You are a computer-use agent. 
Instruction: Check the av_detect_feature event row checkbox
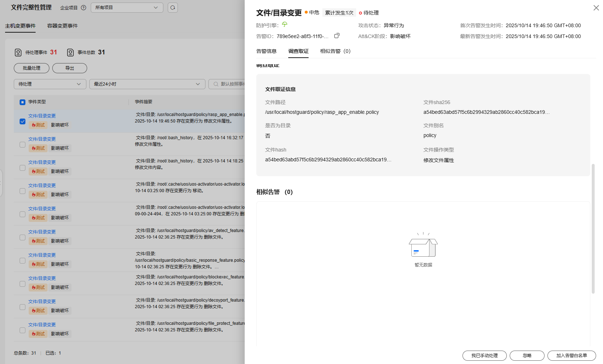(x=23, y=237)
